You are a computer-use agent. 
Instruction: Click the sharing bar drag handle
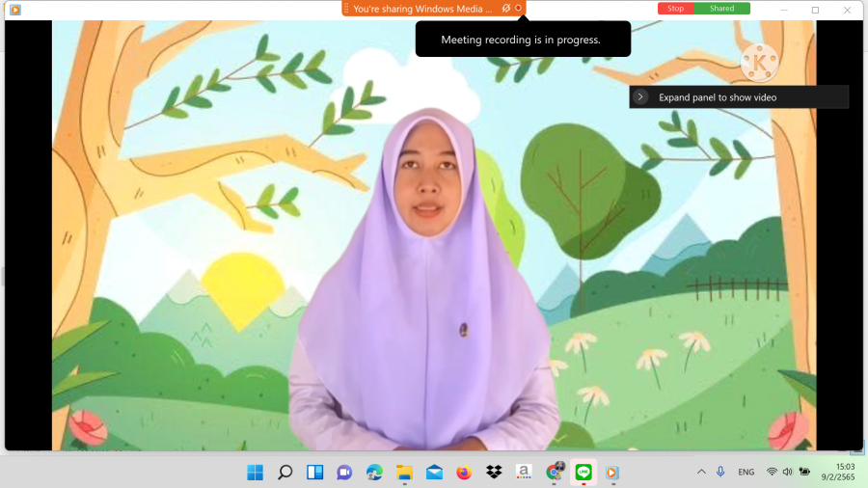point(347,9)
